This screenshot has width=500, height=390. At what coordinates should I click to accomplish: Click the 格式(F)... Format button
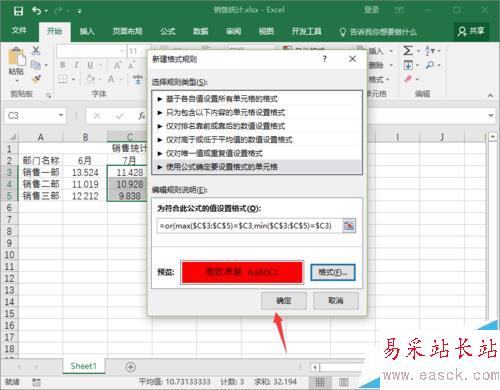333,272
